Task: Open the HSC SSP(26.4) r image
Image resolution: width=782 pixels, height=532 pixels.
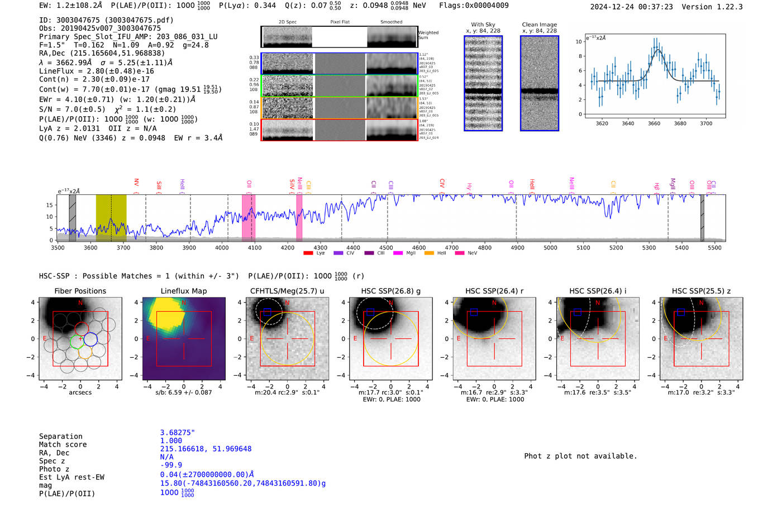Action: [494, 338]
